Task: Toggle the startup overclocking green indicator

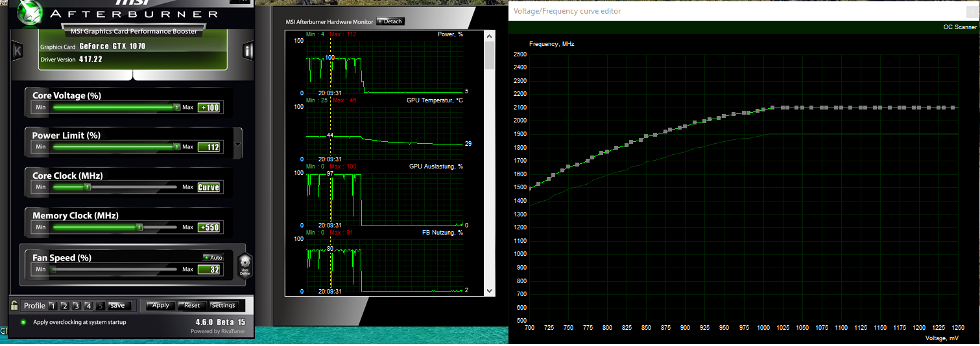Action: [23, 322]
